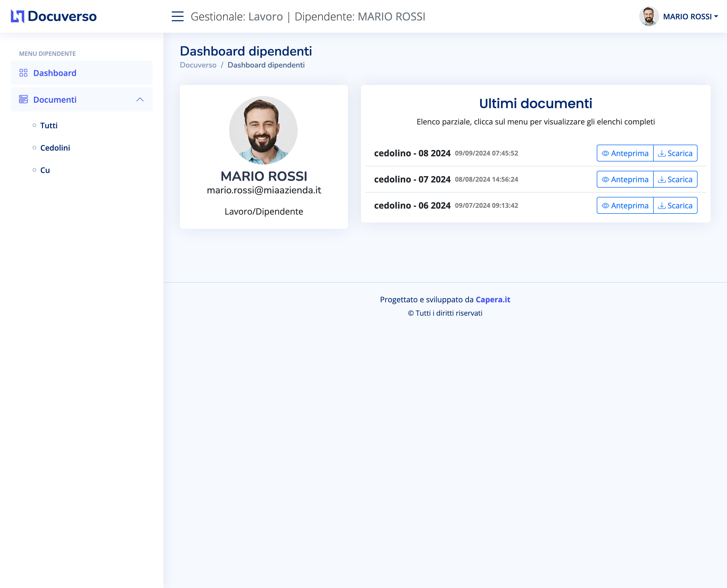727x588 pixels.
Task: Click eye icon for cedolino 08 2024
Action: click(605, 153)
